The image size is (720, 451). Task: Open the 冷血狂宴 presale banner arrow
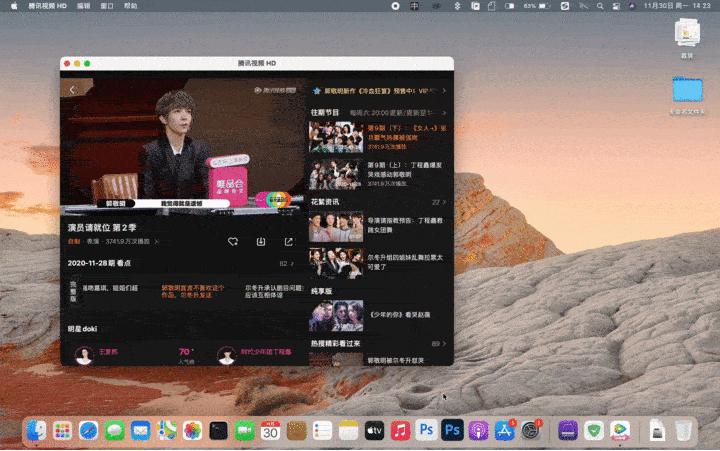click(444, 91)
